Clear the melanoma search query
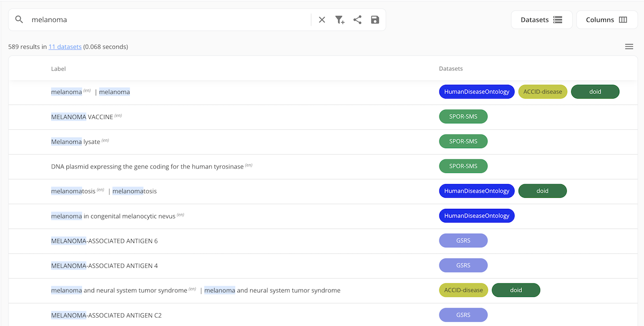 click(322, 20)
